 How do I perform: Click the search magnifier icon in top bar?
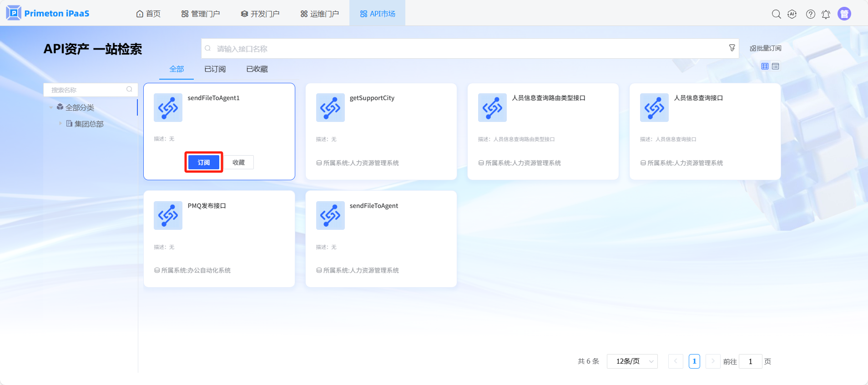click(x=776, y=14)
